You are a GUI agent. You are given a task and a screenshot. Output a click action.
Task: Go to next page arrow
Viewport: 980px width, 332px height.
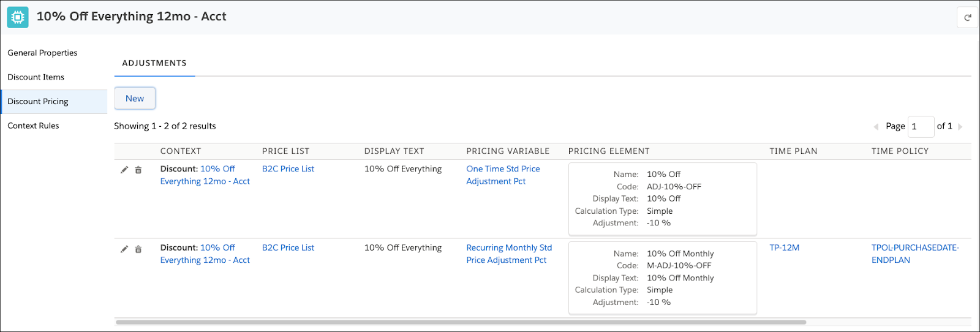[960, 127]
